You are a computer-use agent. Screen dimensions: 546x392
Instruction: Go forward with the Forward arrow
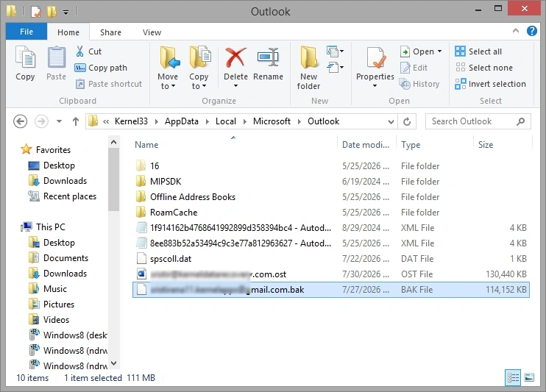pos(41,121)
